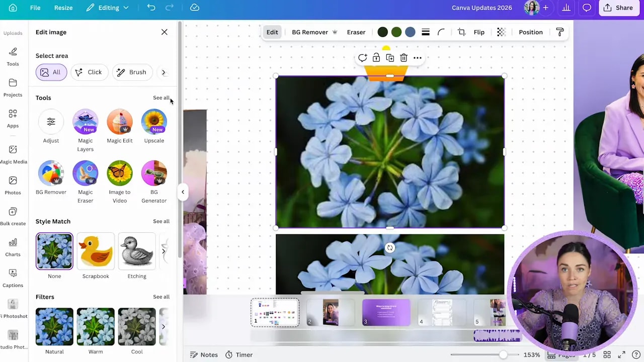644x362 pixels.
Task: Open the transparency checkerboard icon
Action: click(x=501, y=32)
